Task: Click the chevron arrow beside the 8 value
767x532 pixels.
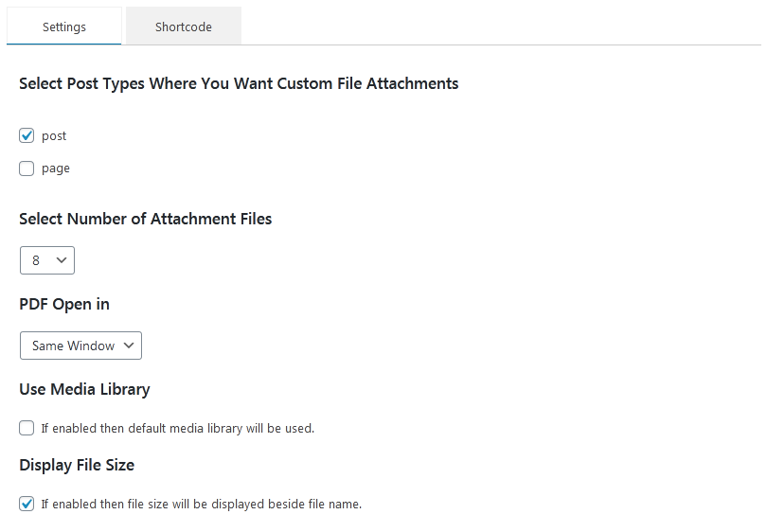Action: click(x=62, y=259)
